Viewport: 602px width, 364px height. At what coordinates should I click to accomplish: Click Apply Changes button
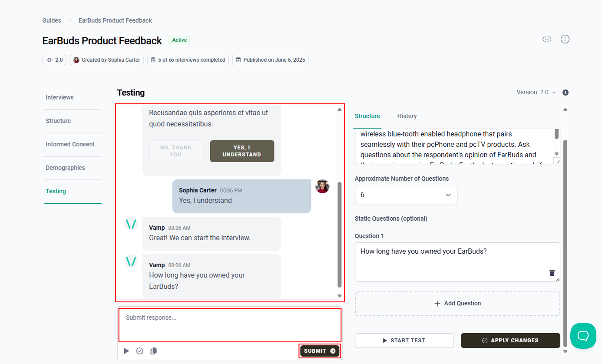510,341
